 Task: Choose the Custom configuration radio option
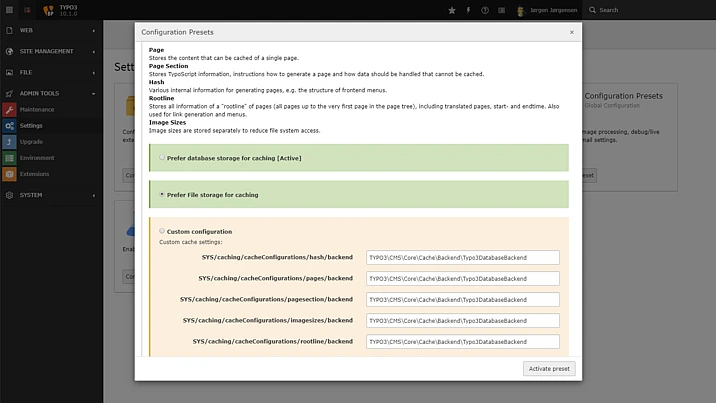(x=163, y=231)
